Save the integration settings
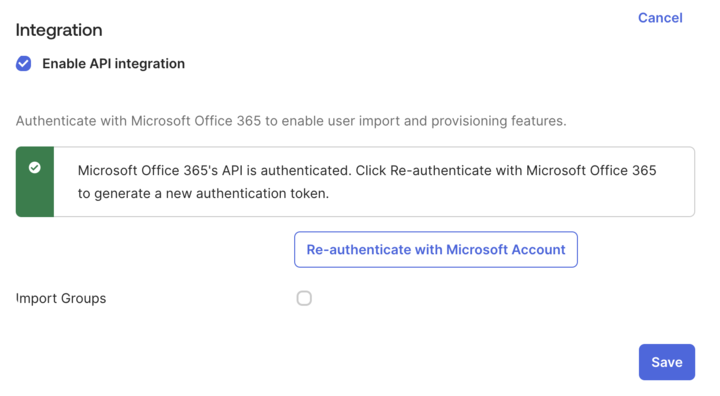Image resolution: width=720 pixels, height=396 pixels. 667,362
